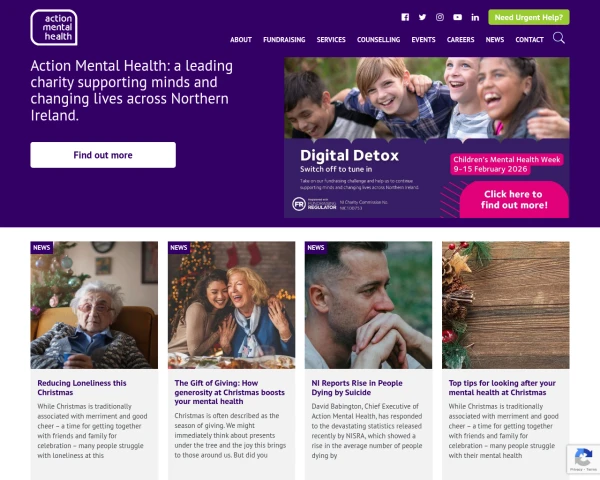This screenshot has width=600, height=480.
Task: Click the search magnifier icon
Action: [559, 38]
